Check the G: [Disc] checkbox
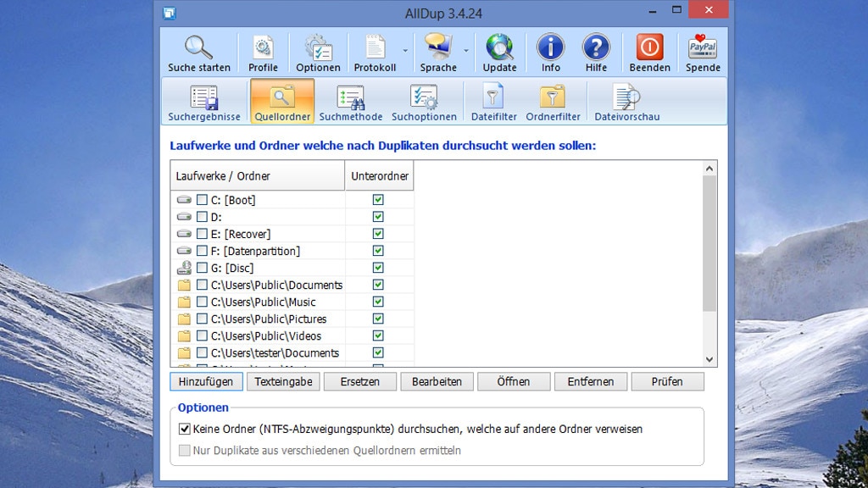This screenshot has height=488, width=868. tap(202, 268)
